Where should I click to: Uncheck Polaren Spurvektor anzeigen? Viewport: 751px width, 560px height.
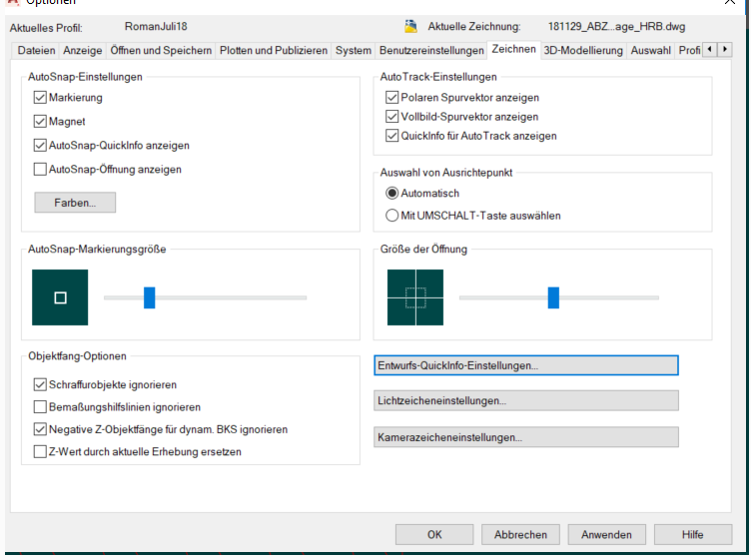click(x=392, y=98)
